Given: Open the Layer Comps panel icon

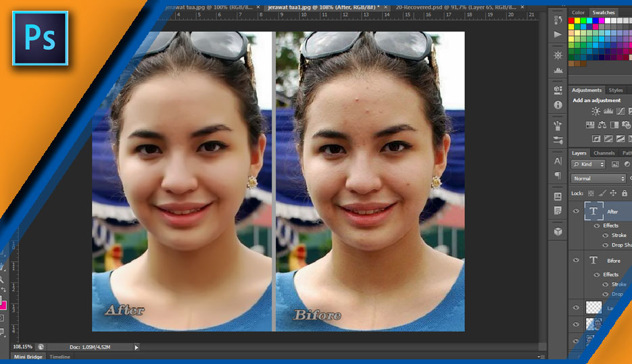Looking at the screenshot, I should 558,197.
